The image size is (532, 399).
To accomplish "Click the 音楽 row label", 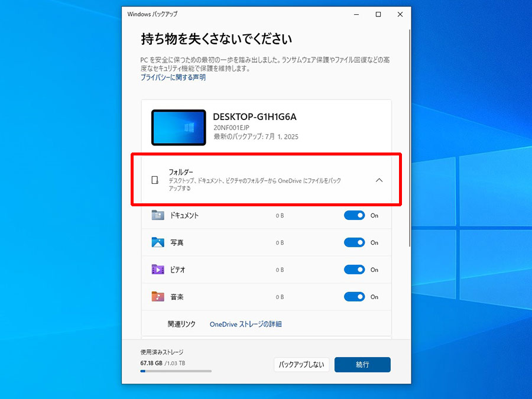I will click(177, 297).
